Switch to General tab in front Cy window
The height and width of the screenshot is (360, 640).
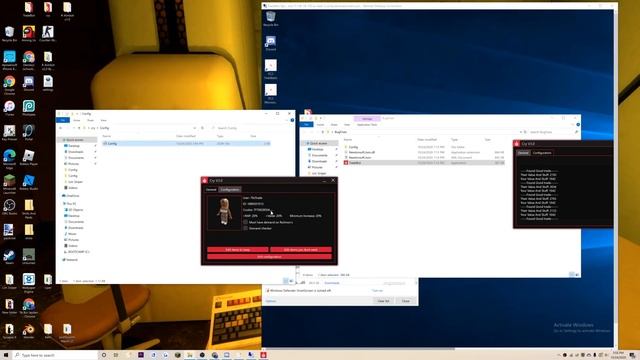(x=211, y=189)
